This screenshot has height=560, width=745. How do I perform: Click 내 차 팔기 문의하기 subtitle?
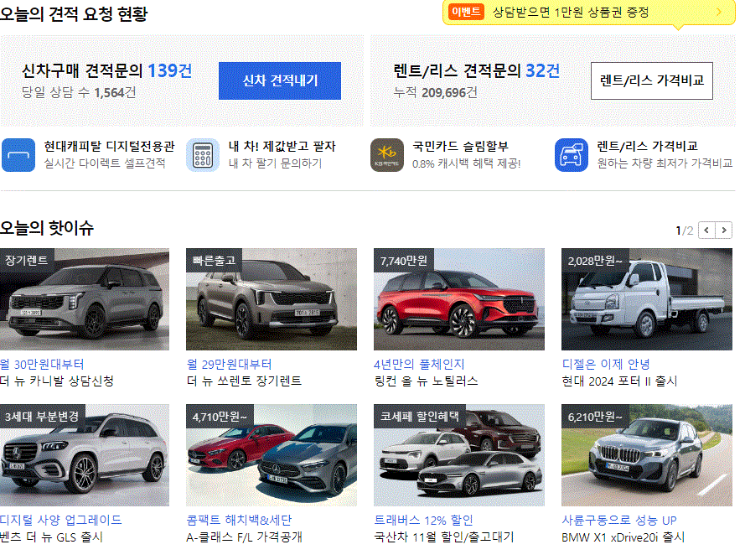[275, 163]
